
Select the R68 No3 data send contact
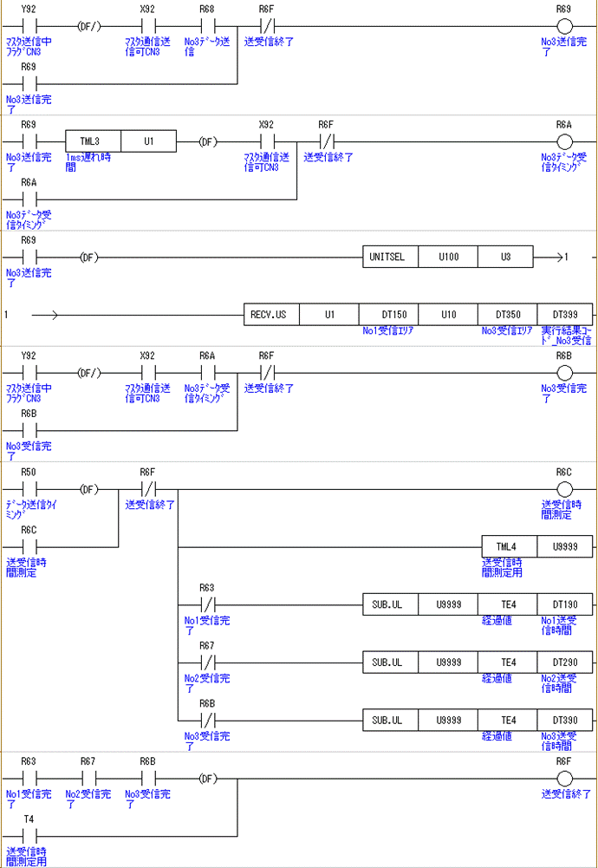(x=206, y=26)
